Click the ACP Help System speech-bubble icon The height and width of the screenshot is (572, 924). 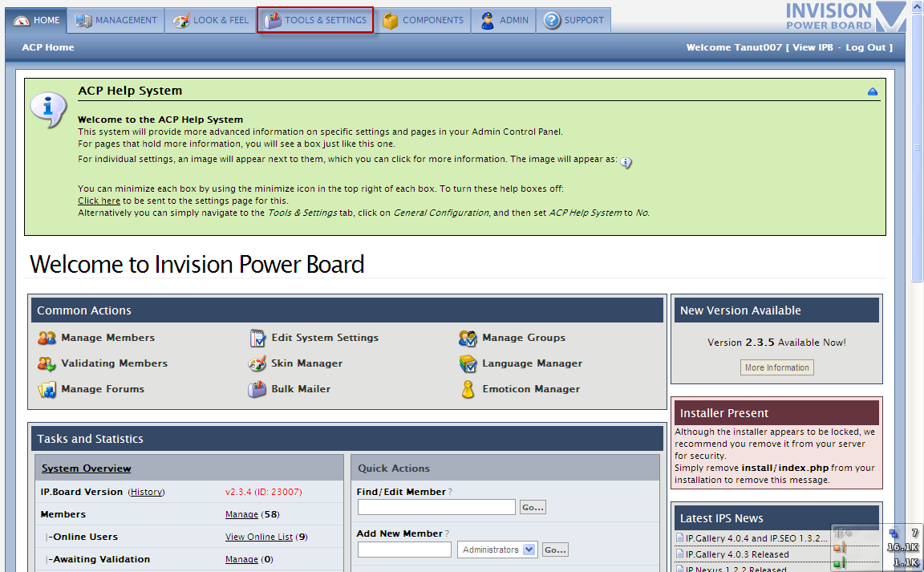point(48,110)
